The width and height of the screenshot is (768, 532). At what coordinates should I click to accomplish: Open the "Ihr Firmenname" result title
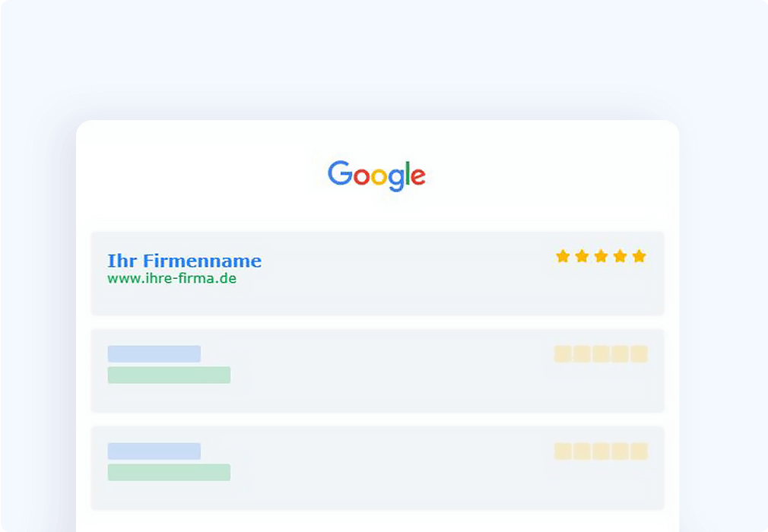(x=184, y=261)
